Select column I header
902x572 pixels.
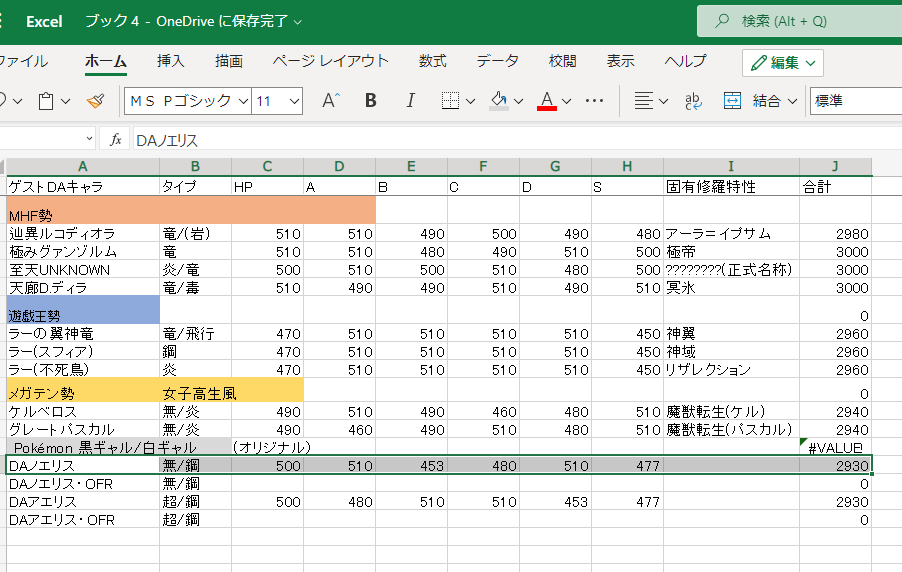tap(731, 167)
